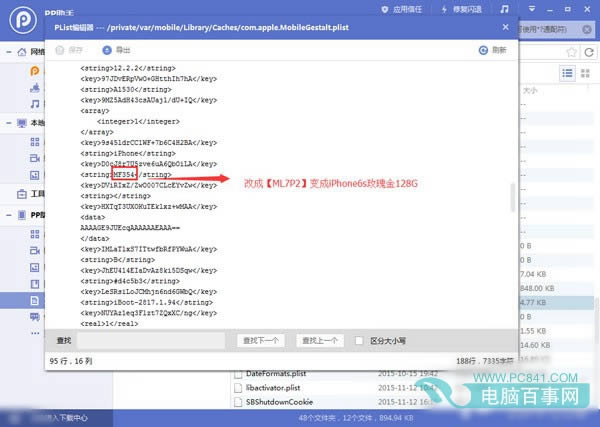
Task: Collapse the 网络 home section in sidebar
Action: pos(9,52)
